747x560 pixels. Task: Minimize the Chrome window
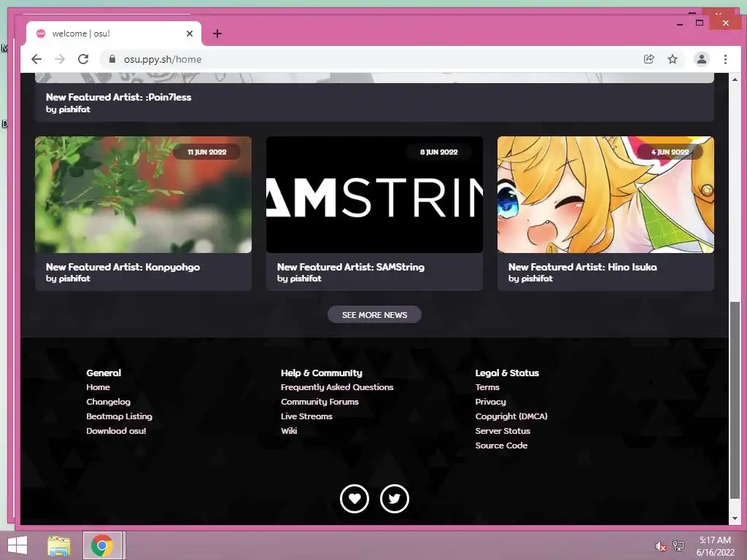point(680,23)
